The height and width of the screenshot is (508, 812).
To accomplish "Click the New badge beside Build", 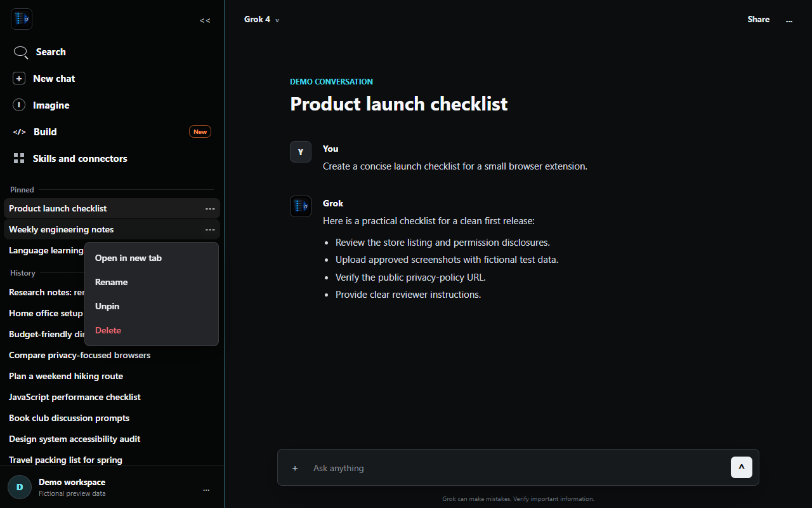I will coord(200,132).
